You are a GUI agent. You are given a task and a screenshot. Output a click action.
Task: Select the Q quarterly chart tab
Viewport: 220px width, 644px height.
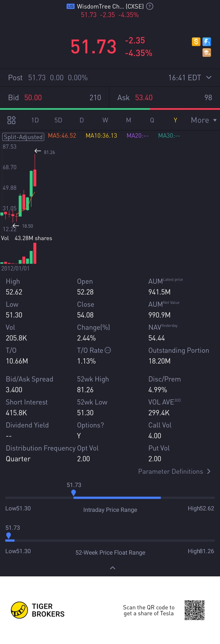(152, 120)
